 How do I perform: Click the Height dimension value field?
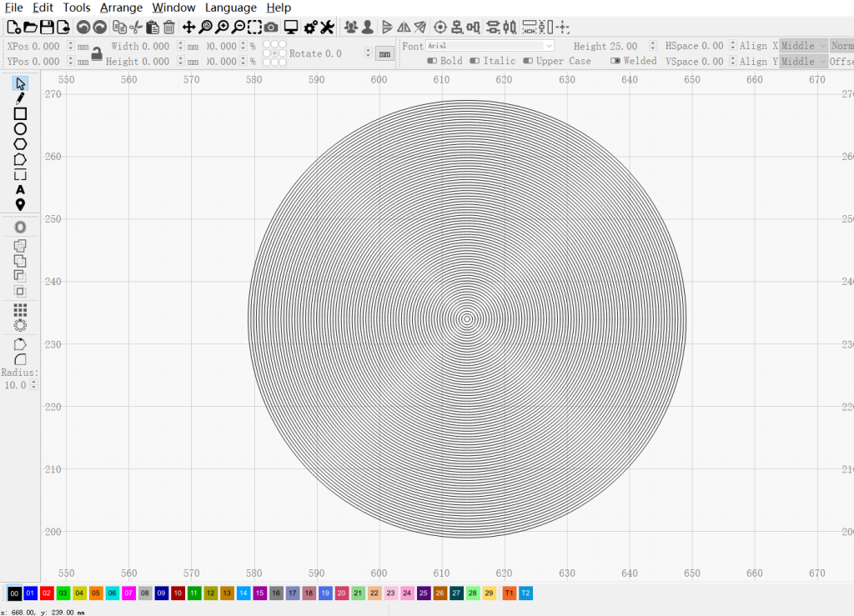(x=158, y=62)
